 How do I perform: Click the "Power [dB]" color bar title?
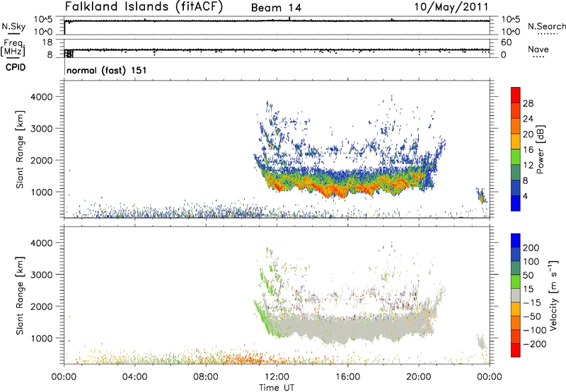pyautogui.click(x=541, y=149)
